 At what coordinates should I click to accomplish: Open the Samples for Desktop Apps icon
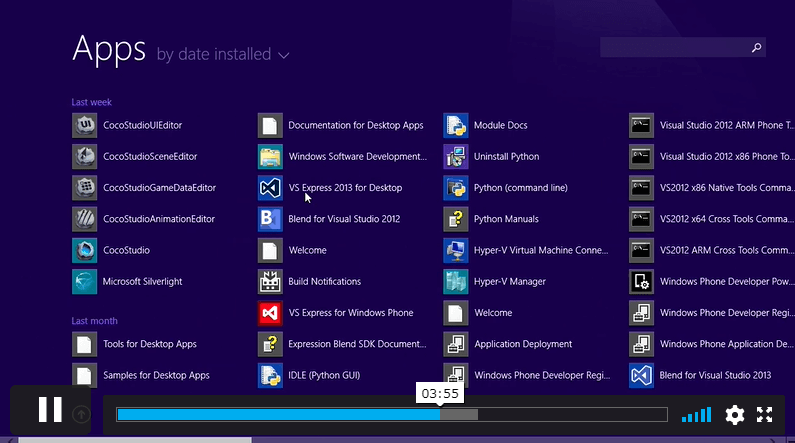point(84,376)
